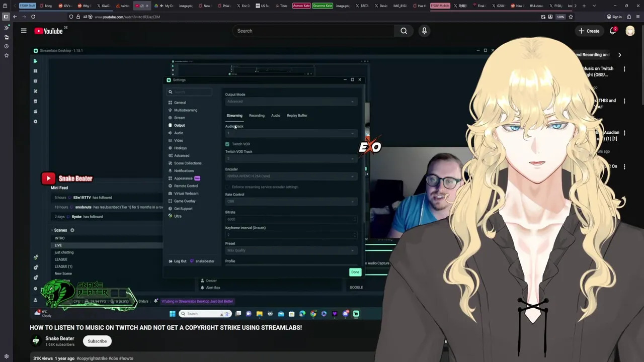Screen dimensions: 644x362
Task: Click the YouTube logo
Action: [x=49, y=31]
